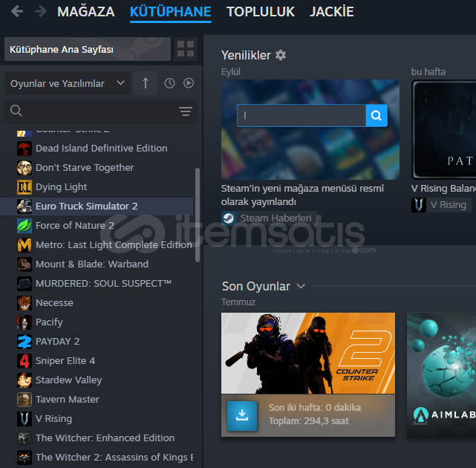Click the library search magnifier icon
The image size is (476, 468).
16,111
